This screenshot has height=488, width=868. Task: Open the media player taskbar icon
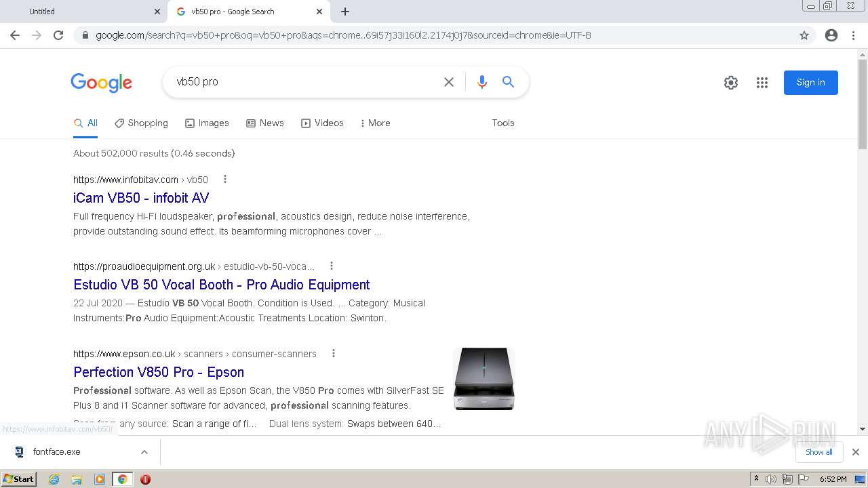pyautogui.click(x=100, y=479)
